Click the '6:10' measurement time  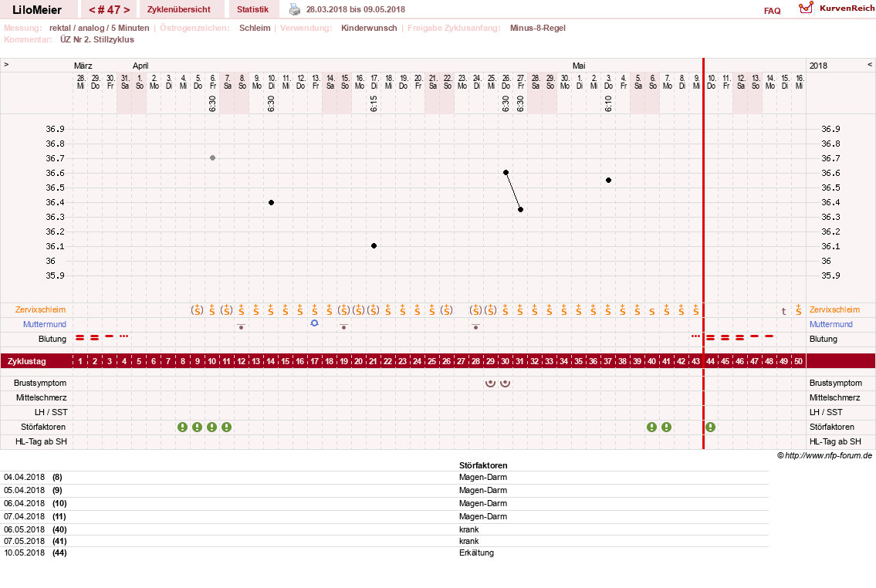click(x=608, y=103)
